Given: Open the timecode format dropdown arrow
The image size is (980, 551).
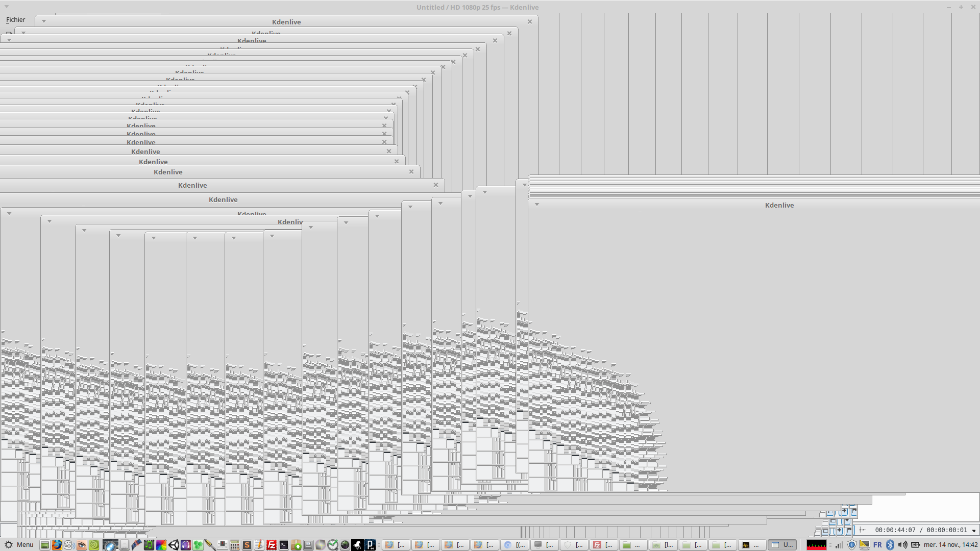Looking at the screenshot, I should click(x=973, y=531).
